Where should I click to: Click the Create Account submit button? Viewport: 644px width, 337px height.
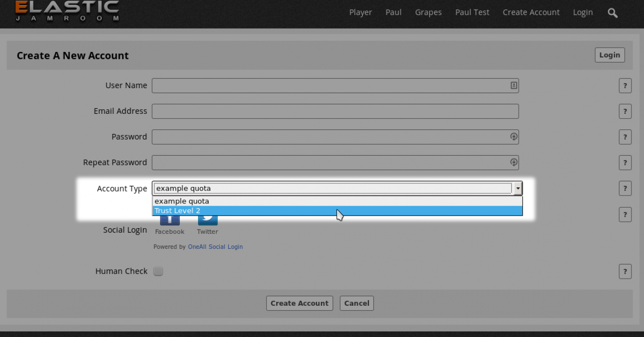pyautogui.click(x=299, y=303)
